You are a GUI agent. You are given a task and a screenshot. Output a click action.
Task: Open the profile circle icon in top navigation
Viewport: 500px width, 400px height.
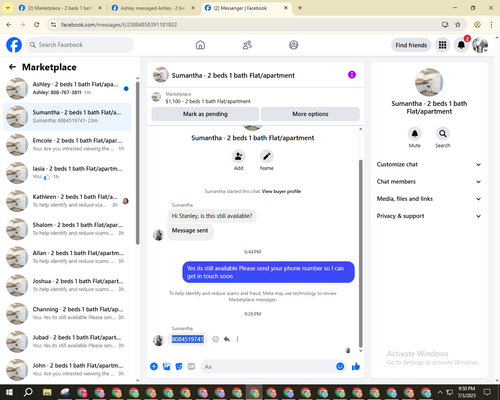(294, 45)
